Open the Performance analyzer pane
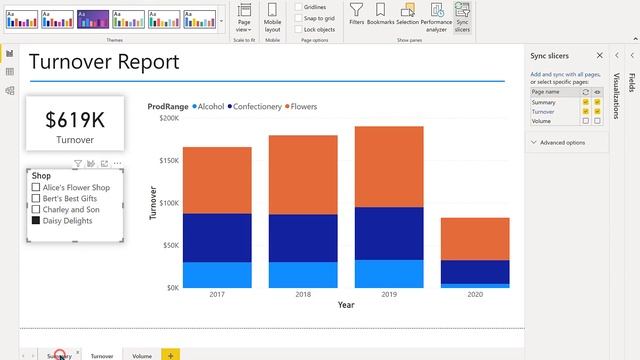 point(436,18)
